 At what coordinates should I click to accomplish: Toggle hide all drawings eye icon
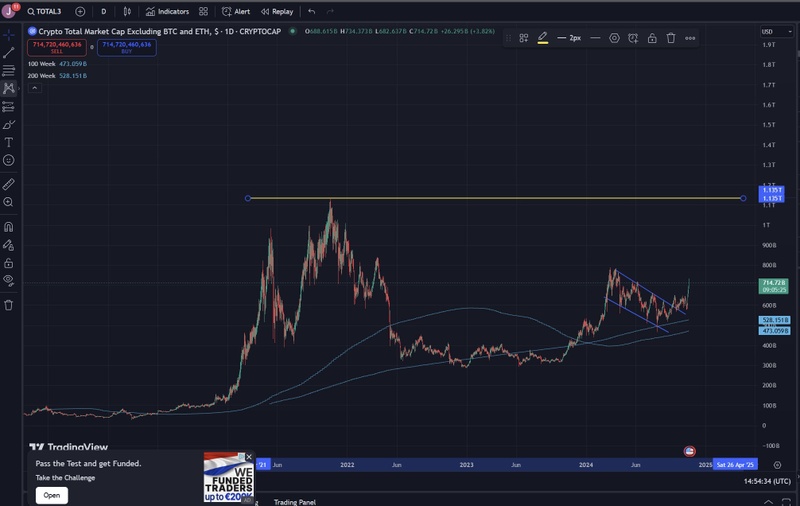(x=9, y=281)
